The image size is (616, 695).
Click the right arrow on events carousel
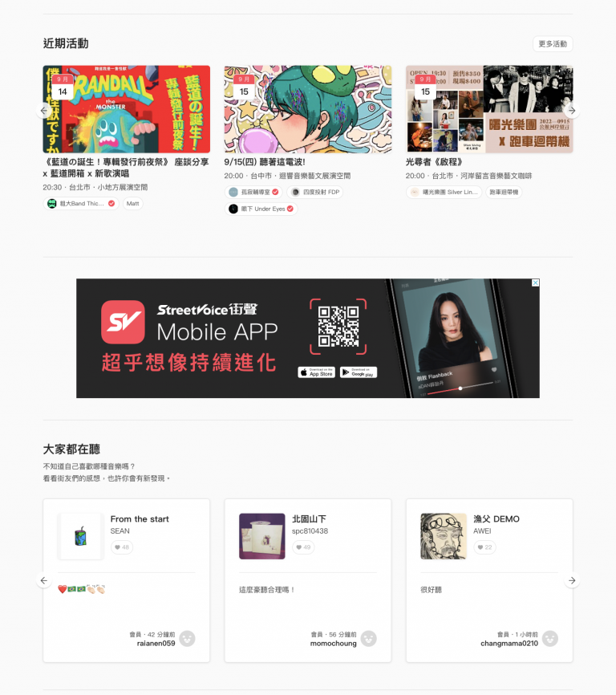pos(572,111)
